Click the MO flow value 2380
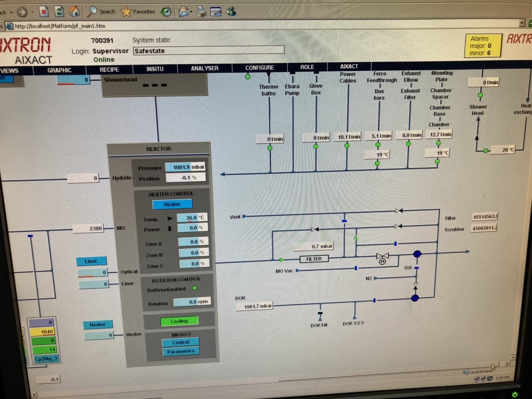 click(x=88, y=228)
